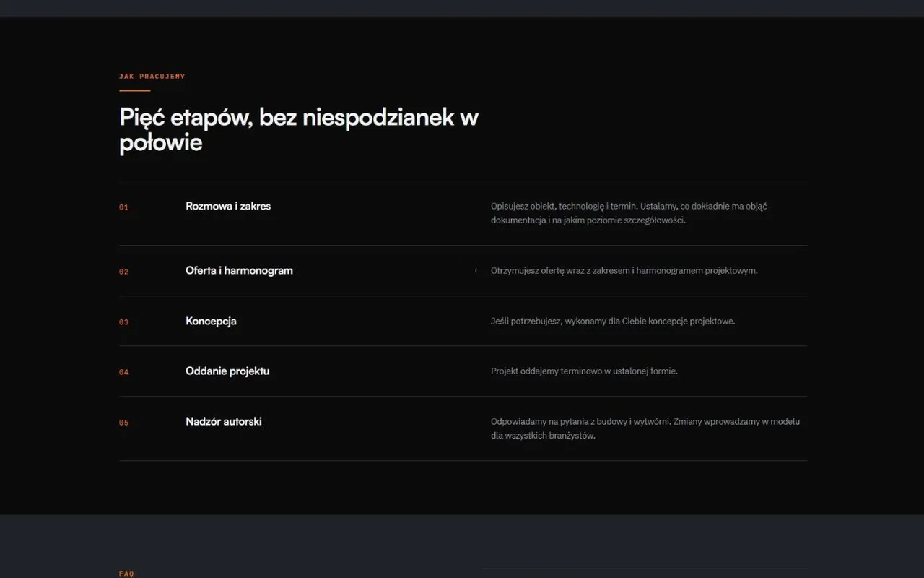Click the text 'Otrzymujesz ofertę wraz z zakresem'
924x578 pixels.
coord(624,271)
